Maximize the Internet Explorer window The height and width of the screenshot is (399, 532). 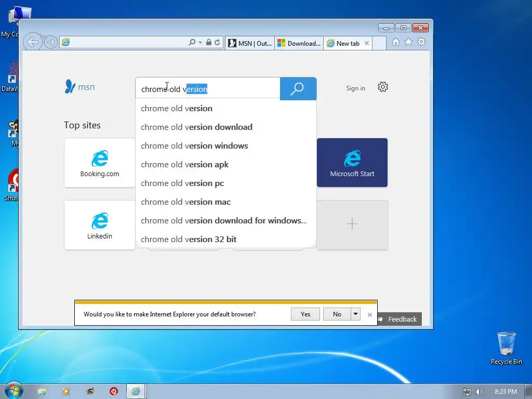pyautogui.click(x=403, y=28)
